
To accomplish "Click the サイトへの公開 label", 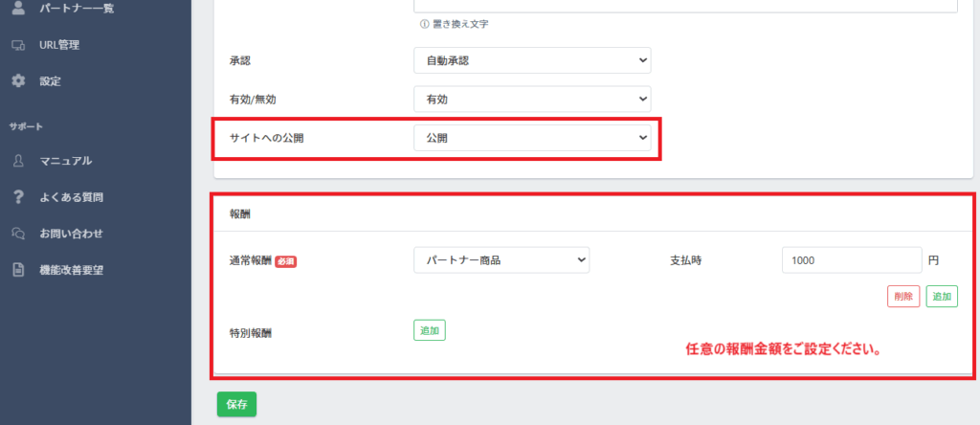I will (x=266, y=138).
